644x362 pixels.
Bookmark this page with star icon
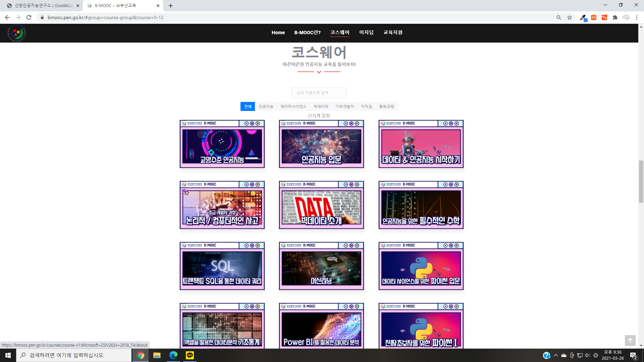coord(570,17)
